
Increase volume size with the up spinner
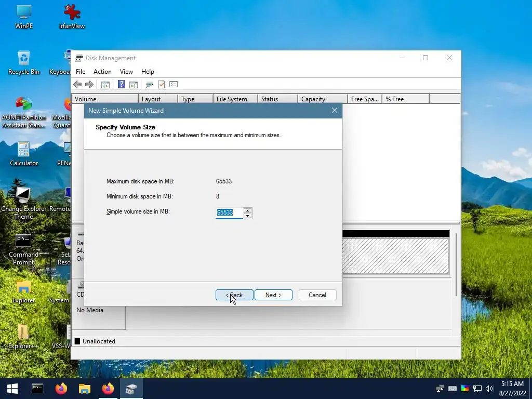[x=248, y=210]
